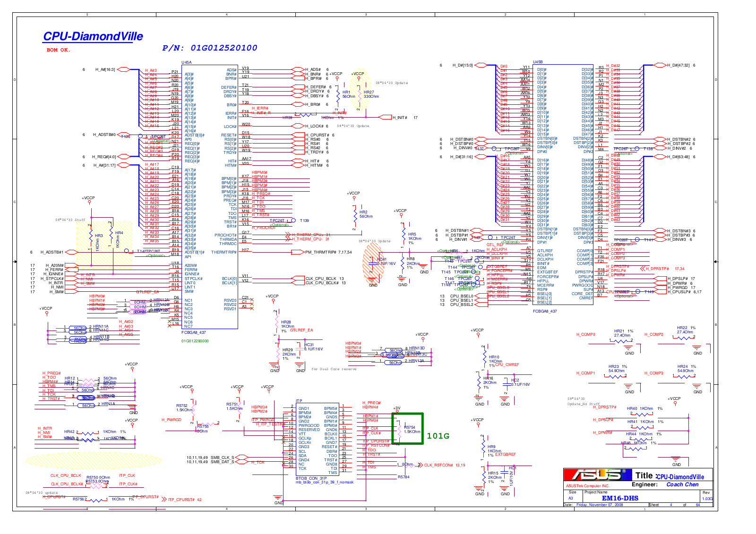Click connector label BTOB_CON_31P

[x=311, y=478]
